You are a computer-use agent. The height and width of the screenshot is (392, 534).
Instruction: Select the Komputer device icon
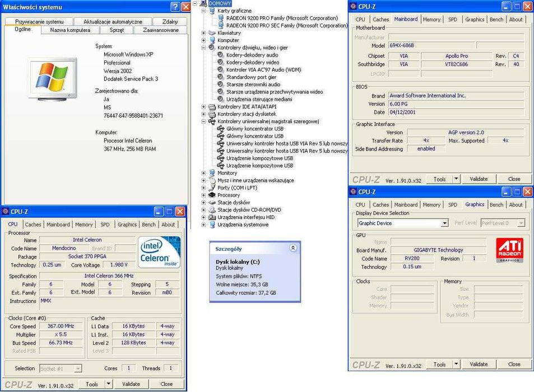(x=212, y=40)
